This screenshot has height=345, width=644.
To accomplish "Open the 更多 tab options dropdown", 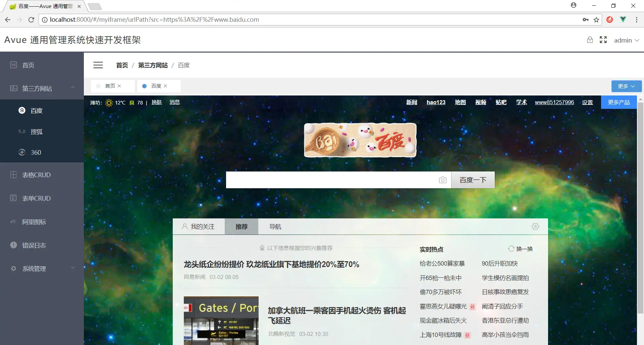I will (x=627, y=86).
